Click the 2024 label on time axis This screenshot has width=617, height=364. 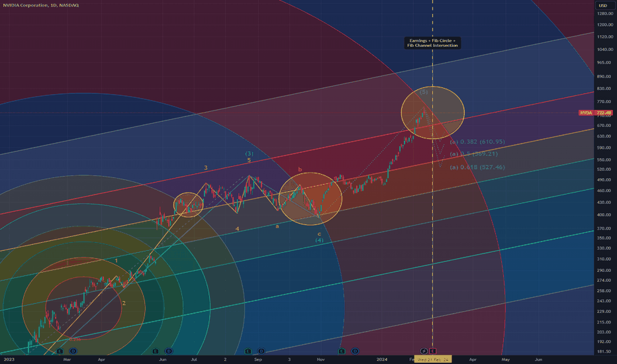382,359
